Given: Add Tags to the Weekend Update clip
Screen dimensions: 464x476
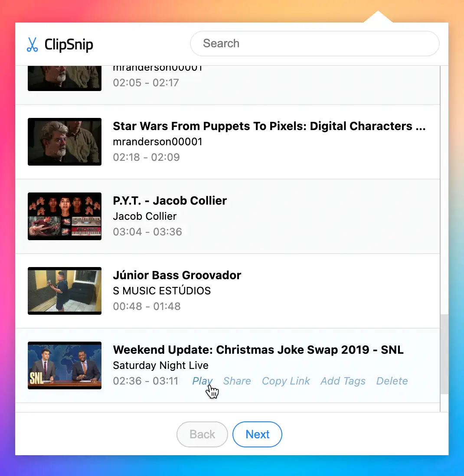Looking at the screenshot, I should click(x=343, y=381).
